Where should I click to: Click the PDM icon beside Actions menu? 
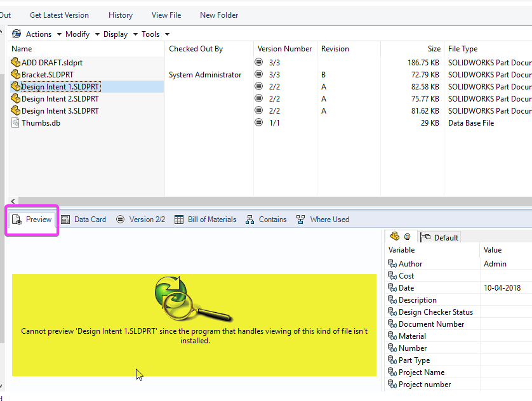(17, 34)
